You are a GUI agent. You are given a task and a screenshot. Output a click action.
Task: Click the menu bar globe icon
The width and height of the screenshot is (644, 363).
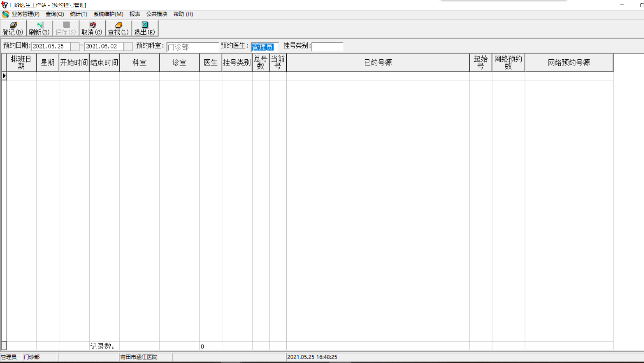5,14
